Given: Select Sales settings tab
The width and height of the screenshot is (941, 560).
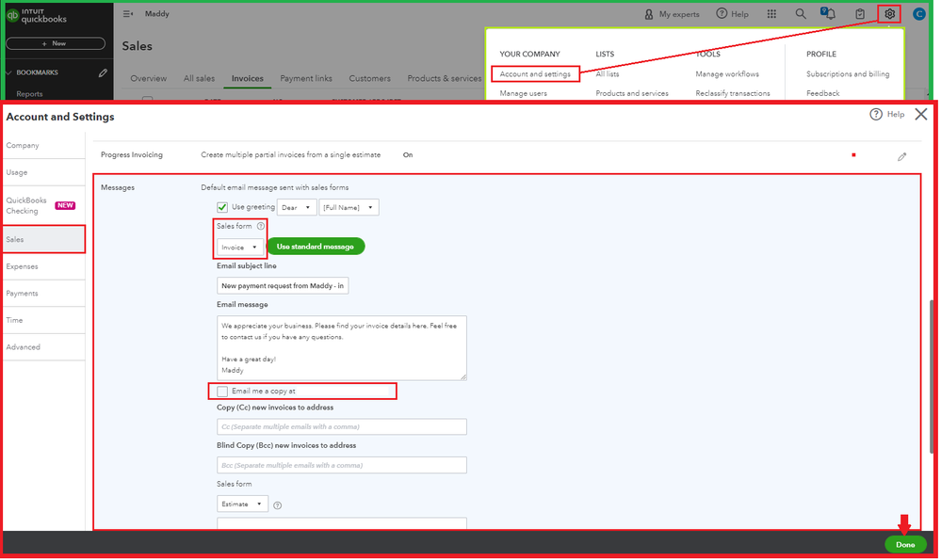Looking at the screenshot, I should [x=43, y=239].
